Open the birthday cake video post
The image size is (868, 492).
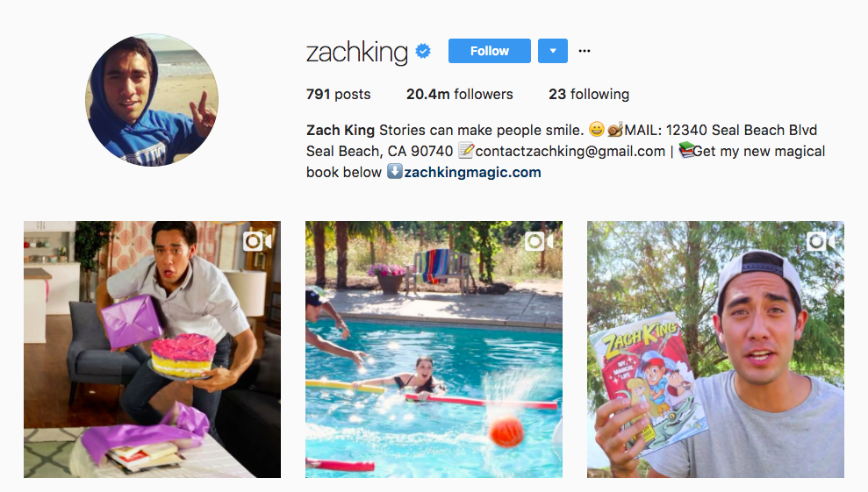point(152,349)
